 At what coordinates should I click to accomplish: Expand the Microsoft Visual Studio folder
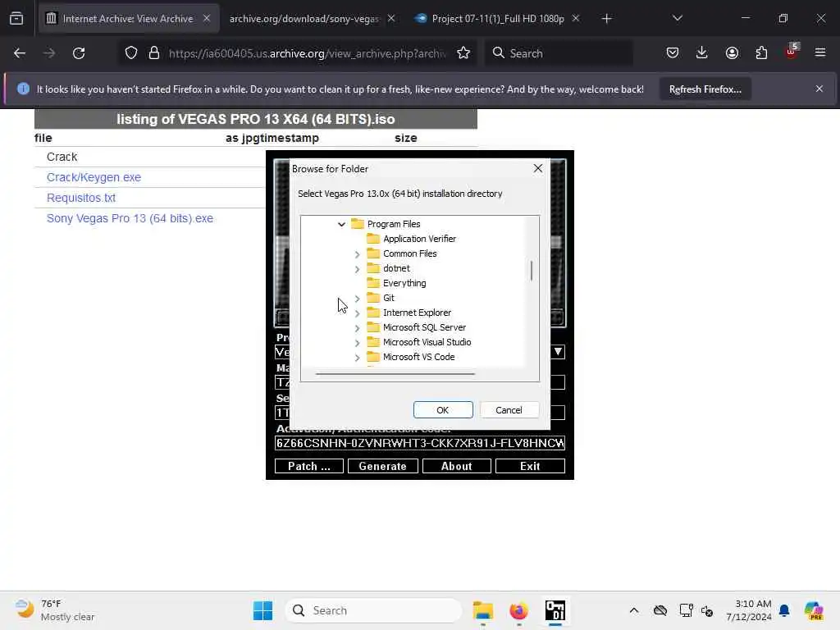click(x=357, y=342)
